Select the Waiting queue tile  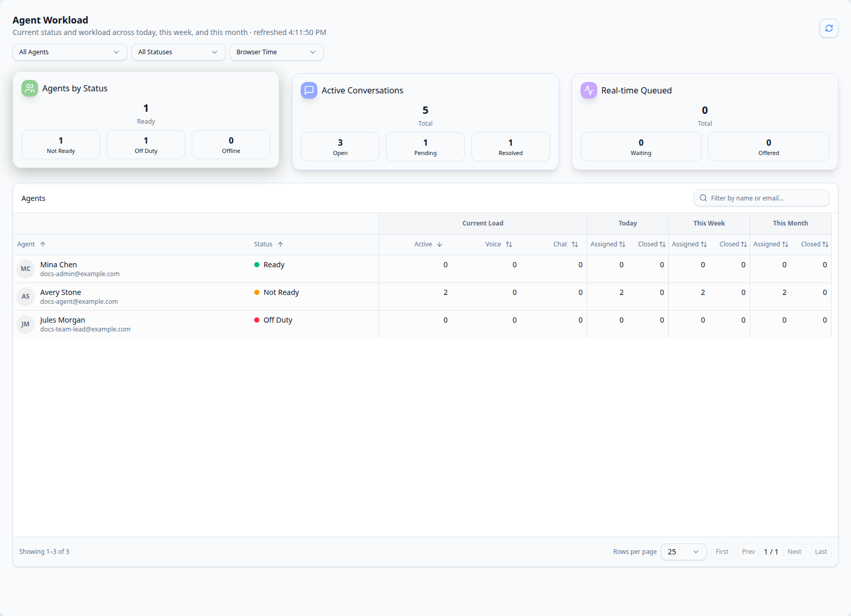pyautogui.click(x=641, y=147)
